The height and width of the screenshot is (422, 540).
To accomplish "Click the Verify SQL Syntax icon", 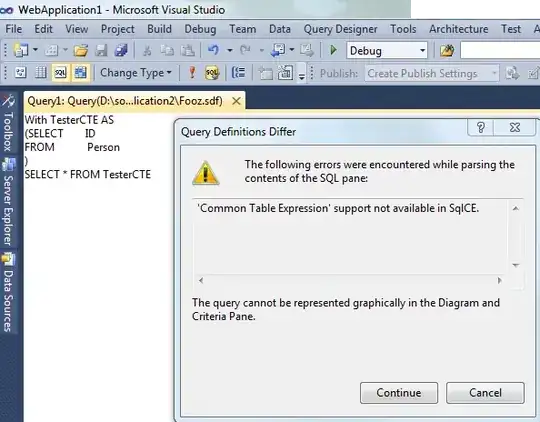I will 212,73.
